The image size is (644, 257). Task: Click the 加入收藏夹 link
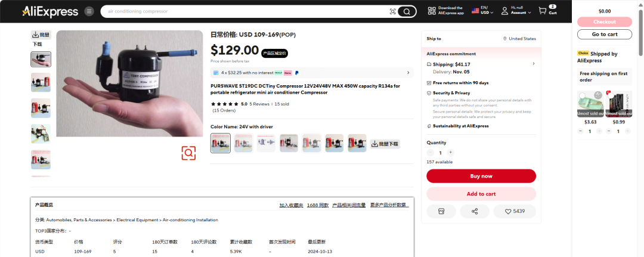(x=291, y=205)
